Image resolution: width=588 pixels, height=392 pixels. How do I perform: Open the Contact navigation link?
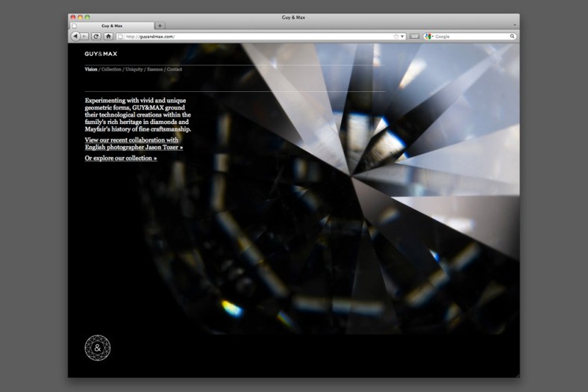(175, 69)
